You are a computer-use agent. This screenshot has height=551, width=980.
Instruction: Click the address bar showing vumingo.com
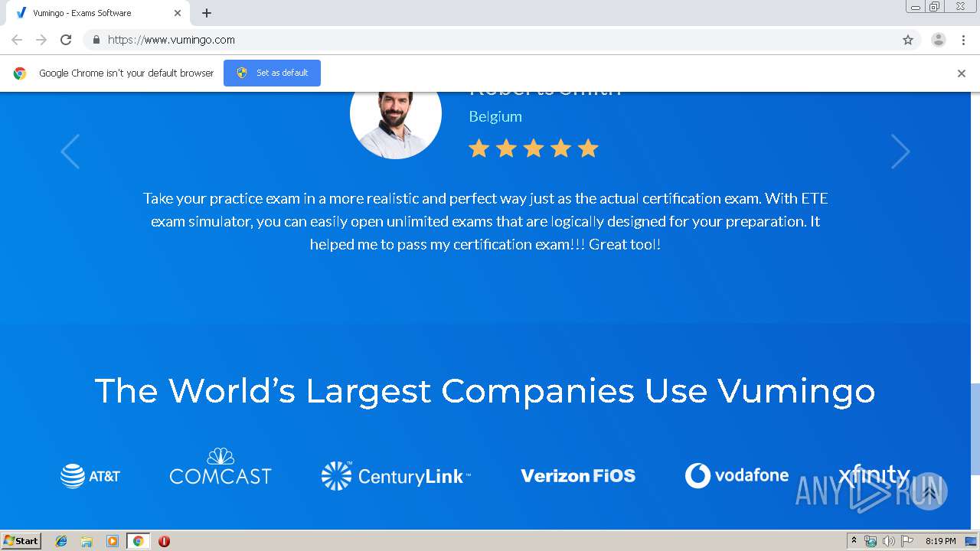490,40
